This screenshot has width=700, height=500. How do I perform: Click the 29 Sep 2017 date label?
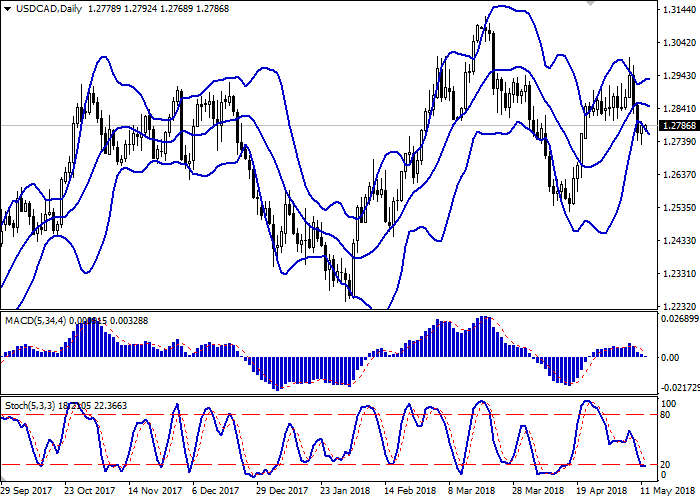click(x=28, y=492)
